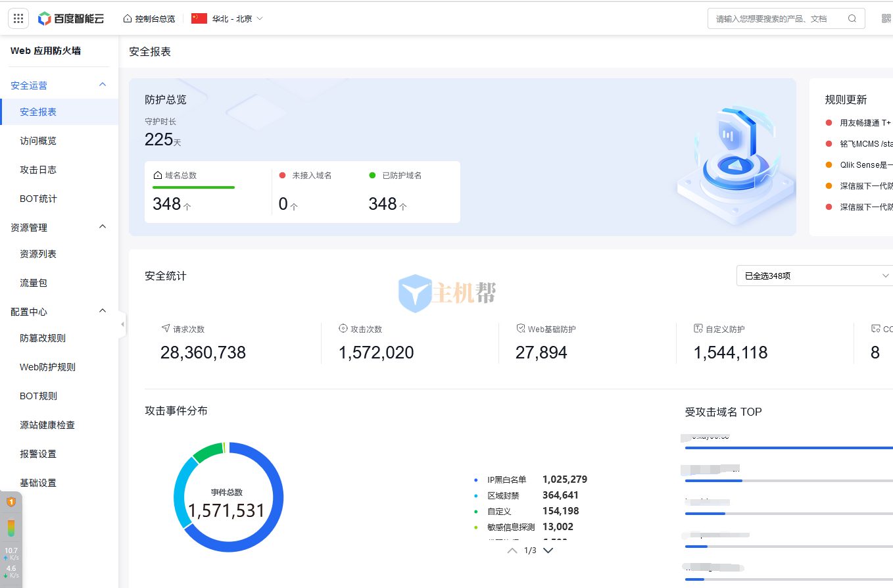Click the upload speed 10.7 K/s readout
This screenshot has height=588, width=893.
[x=11, y=554]
